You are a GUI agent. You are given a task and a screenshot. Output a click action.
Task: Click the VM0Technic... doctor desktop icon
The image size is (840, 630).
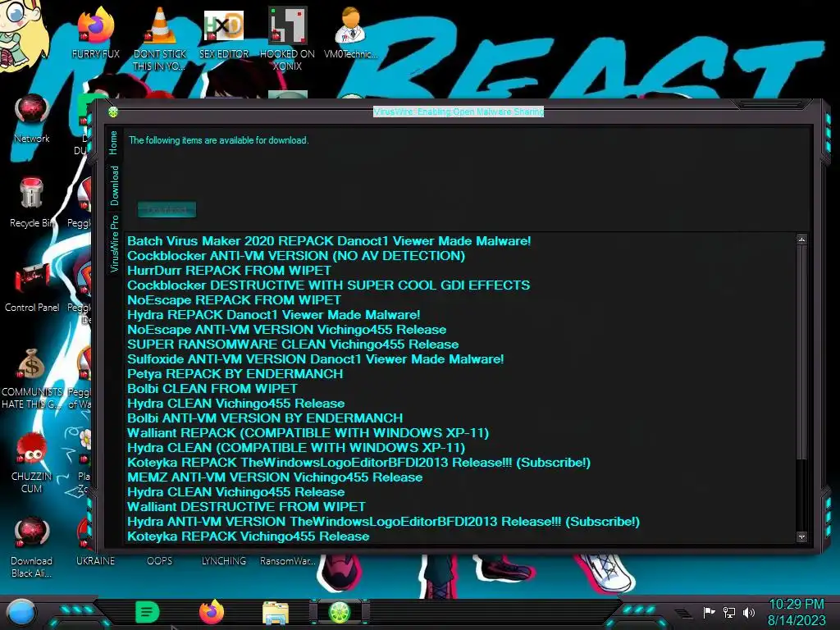click(350, 25)
